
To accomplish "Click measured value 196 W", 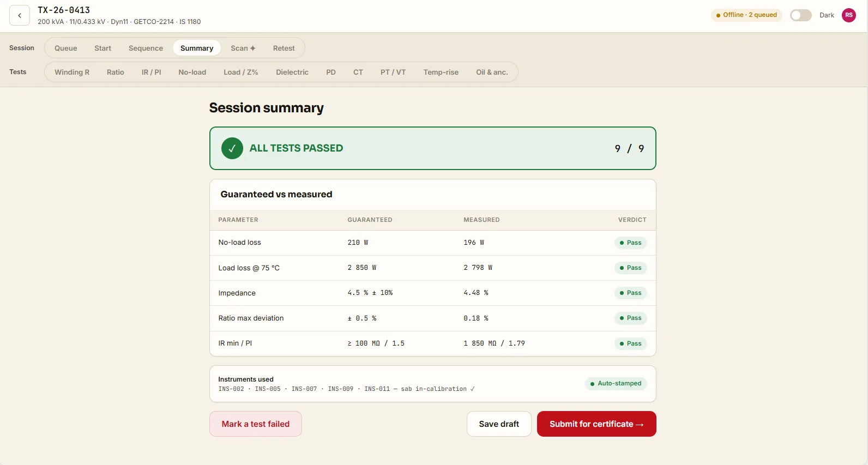I will pos(474,243).
